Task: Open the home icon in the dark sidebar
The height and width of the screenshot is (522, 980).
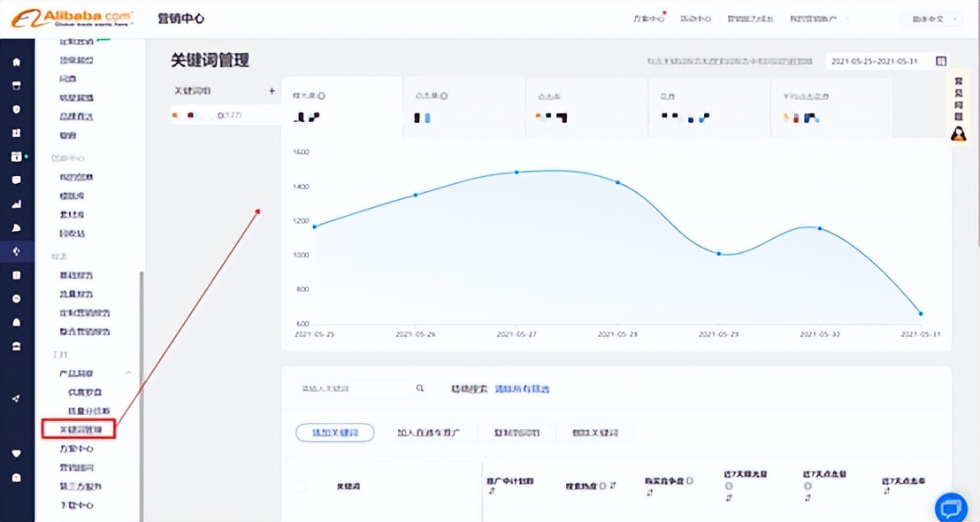Action: [16, 62]
